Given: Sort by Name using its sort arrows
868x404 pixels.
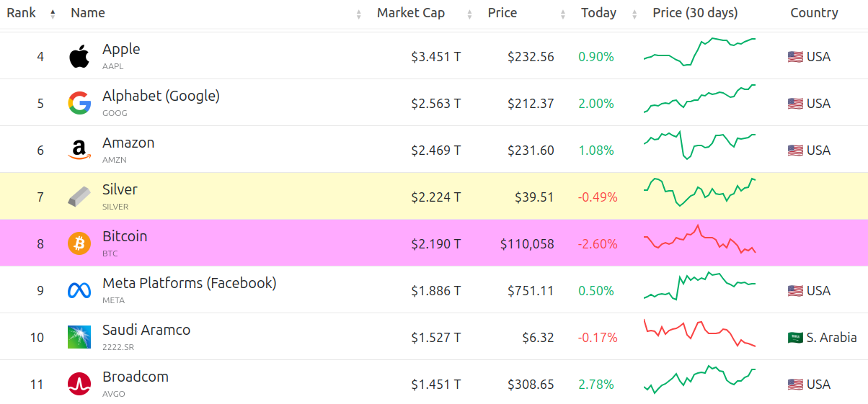Looking at the screenshot, I should click(x=359, y=14).
